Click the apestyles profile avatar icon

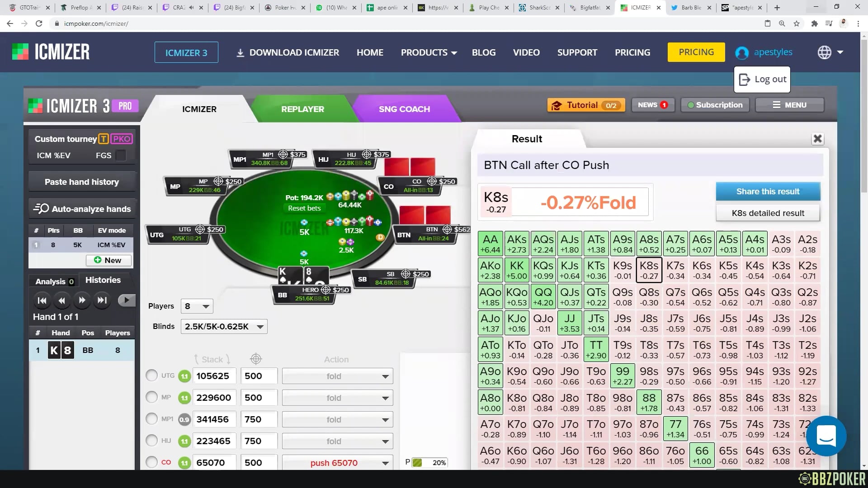point(741,52)
